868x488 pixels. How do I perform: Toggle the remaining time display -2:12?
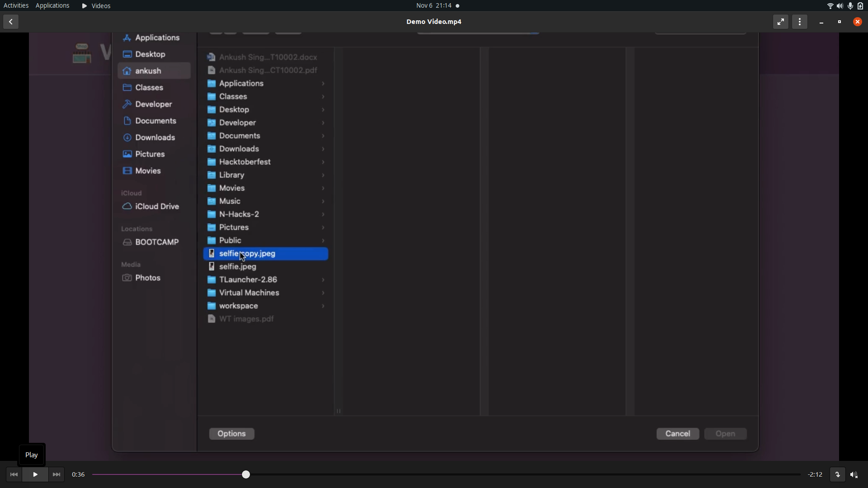[815, 475]
